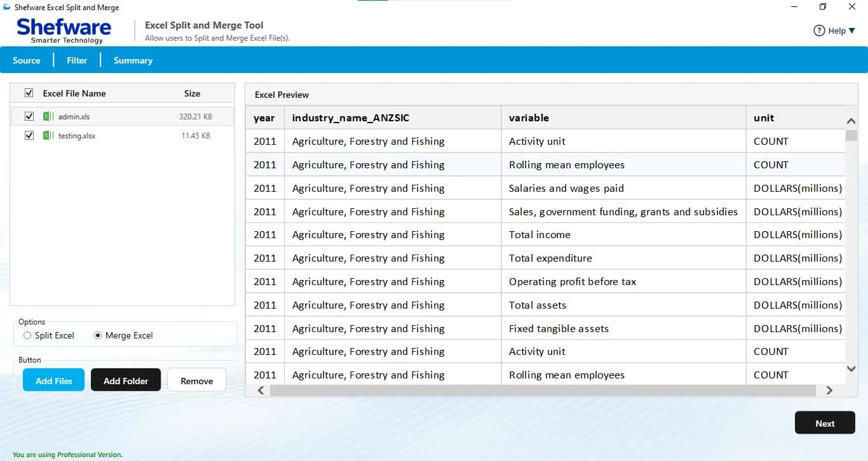
Task: Select the testing.xlsx file row
Action: [x=122, y=136]
